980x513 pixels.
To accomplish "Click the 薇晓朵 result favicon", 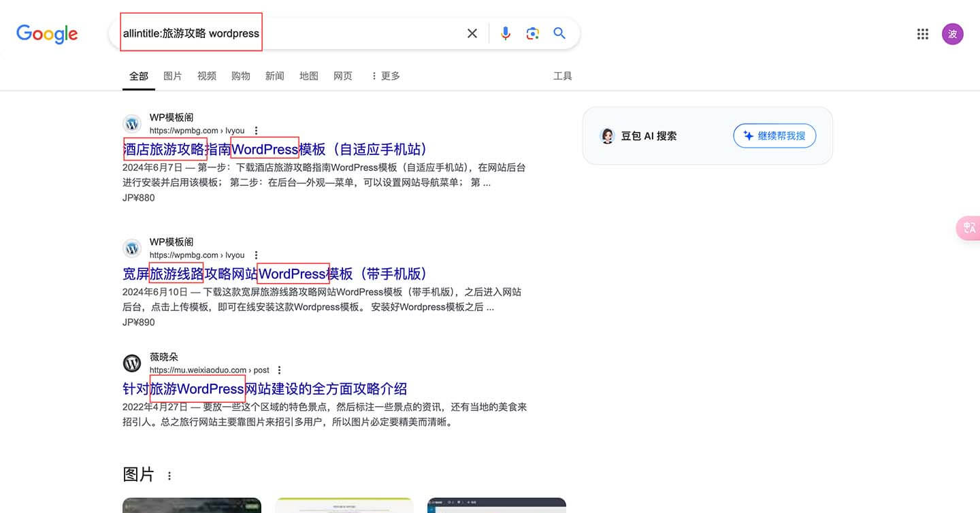I will [x=132, y=363].
